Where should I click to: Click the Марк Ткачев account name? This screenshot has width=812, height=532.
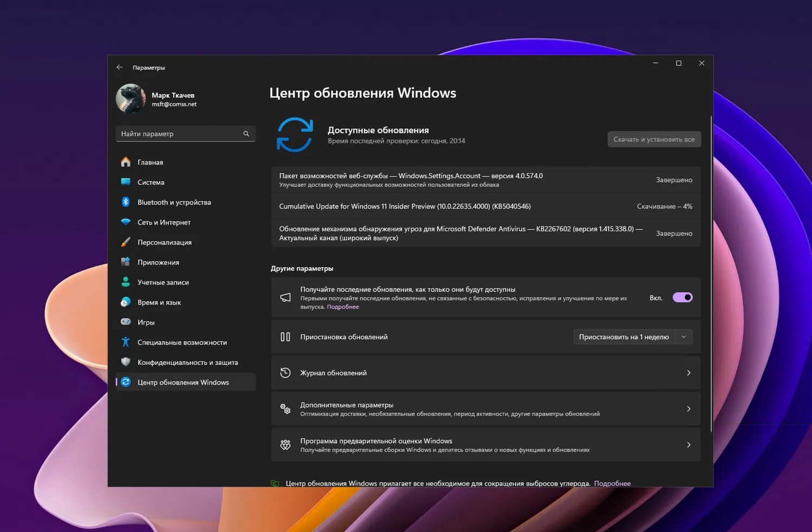(173, 95)
